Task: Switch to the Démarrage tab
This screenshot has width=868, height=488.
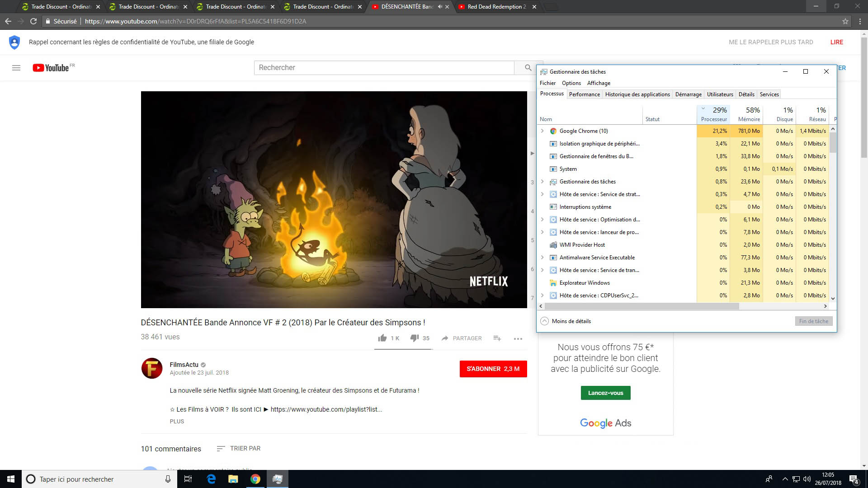Action: (x=688, y=94)
